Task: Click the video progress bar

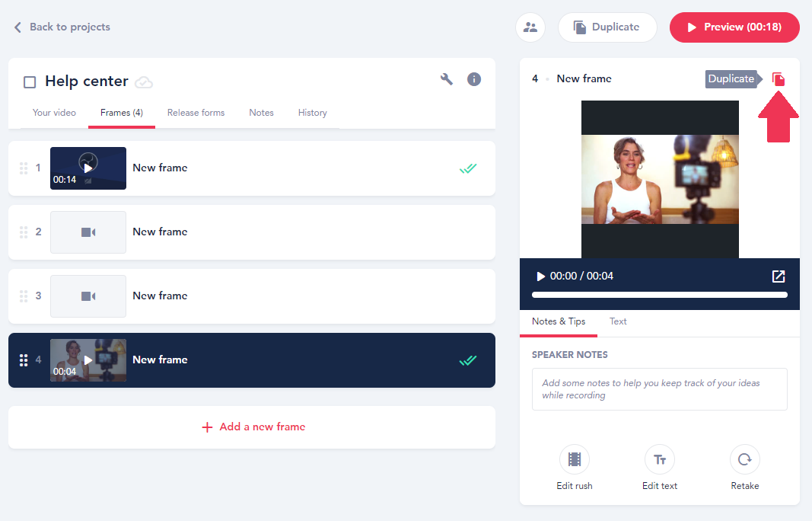Action: 659,295
